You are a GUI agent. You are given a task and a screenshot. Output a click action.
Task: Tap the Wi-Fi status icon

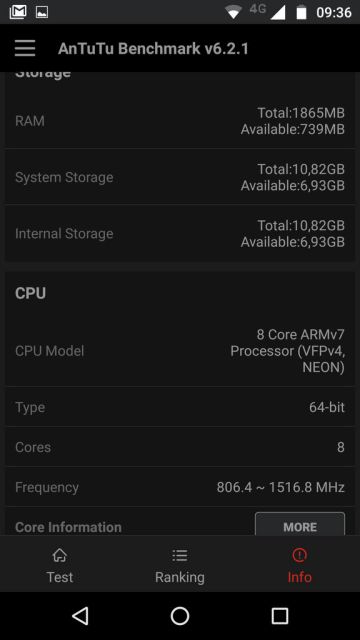point(233,12)
